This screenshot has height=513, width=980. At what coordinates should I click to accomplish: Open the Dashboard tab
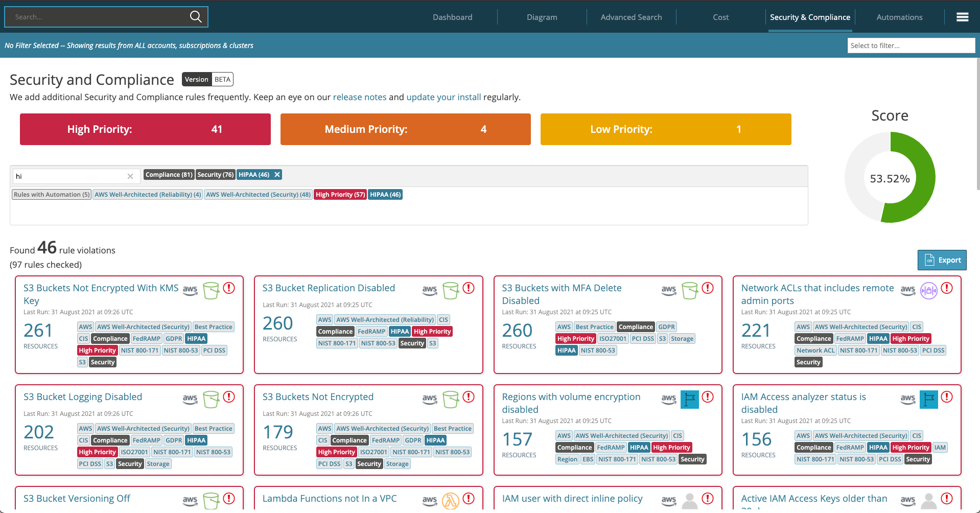[x=453, y=17]
